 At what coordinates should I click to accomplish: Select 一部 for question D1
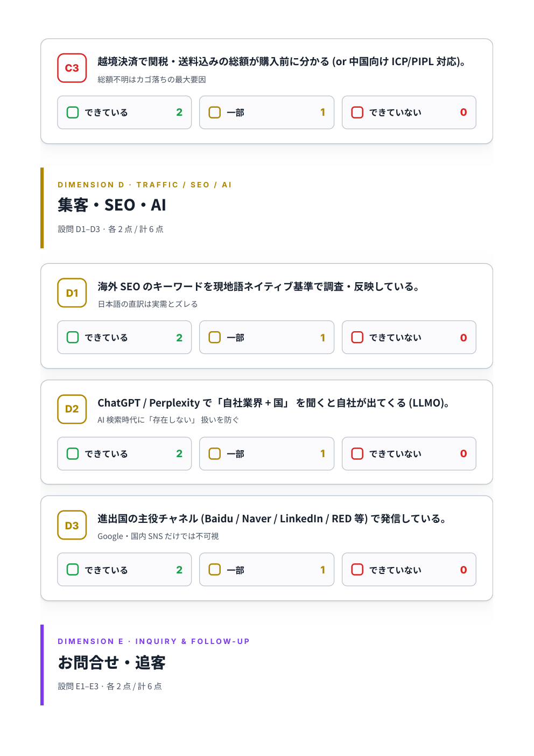point(266,338)
